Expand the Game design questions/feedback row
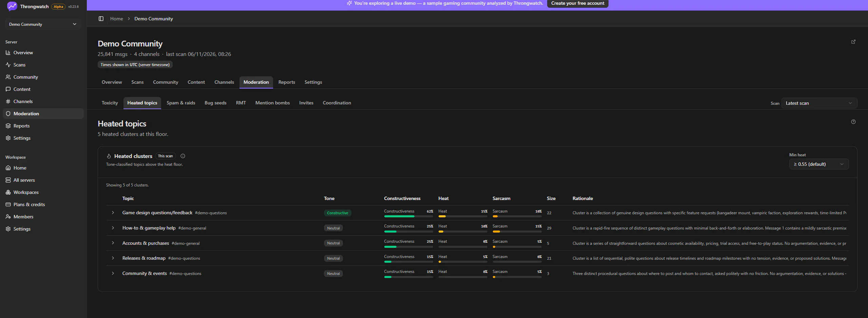Screen dimensions: 868x318 (x=113, y=213)
